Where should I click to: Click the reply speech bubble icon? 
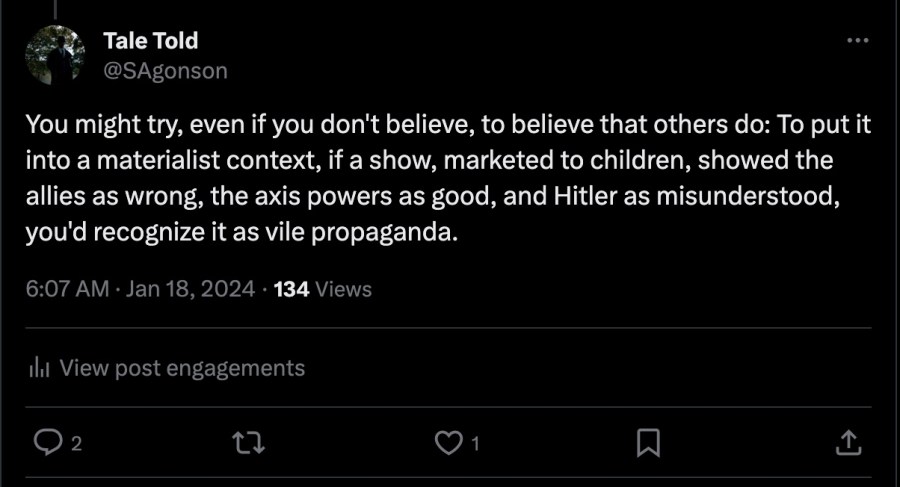click(48, 442)
